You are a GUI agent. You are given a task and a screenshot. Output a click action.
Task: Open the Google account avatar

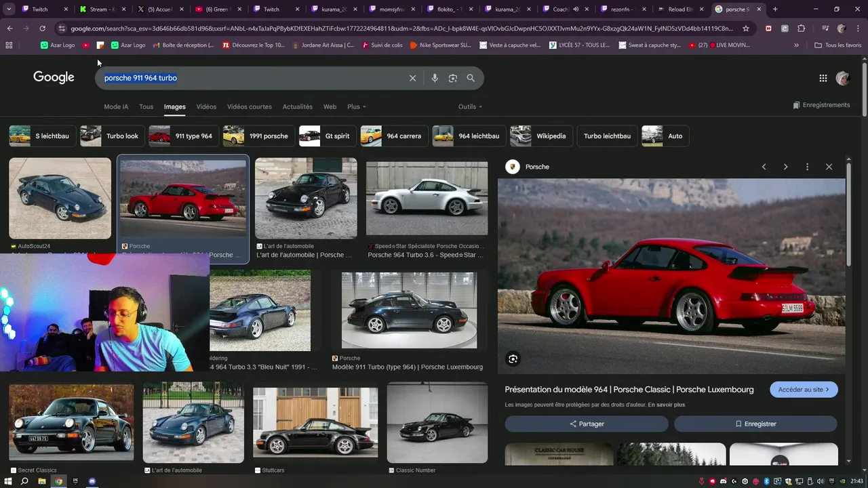coord(843,78)
